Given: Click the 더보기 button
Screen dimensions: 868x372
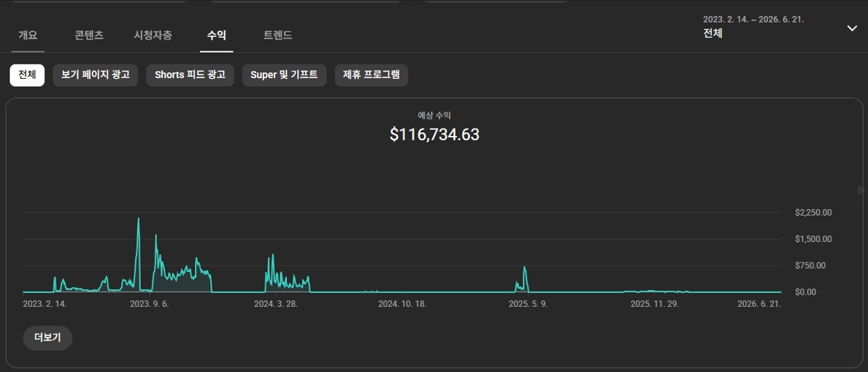Looking at the screenshot, I should pos(47,338).
